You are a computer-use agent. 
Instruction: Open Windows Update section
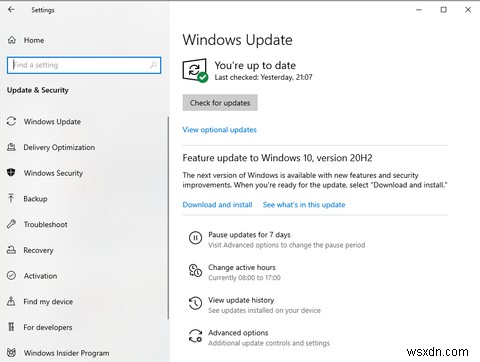52,122
